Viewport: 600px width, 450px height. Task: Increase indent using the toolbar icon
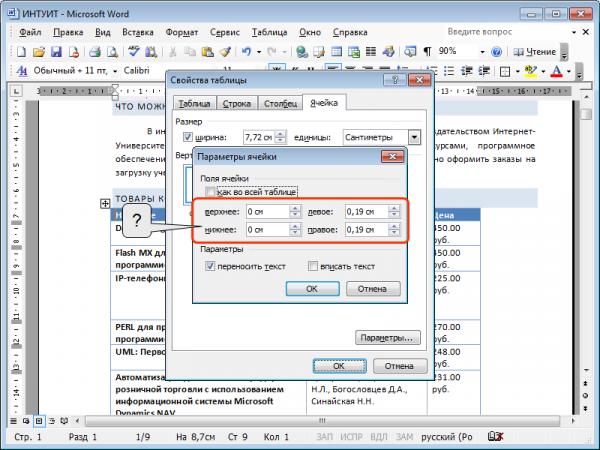(484, 71)
